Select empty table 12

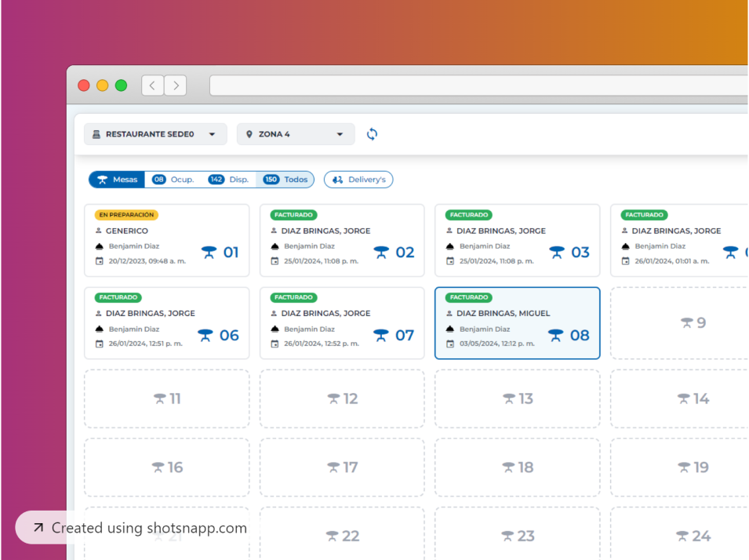click(342, 398)
